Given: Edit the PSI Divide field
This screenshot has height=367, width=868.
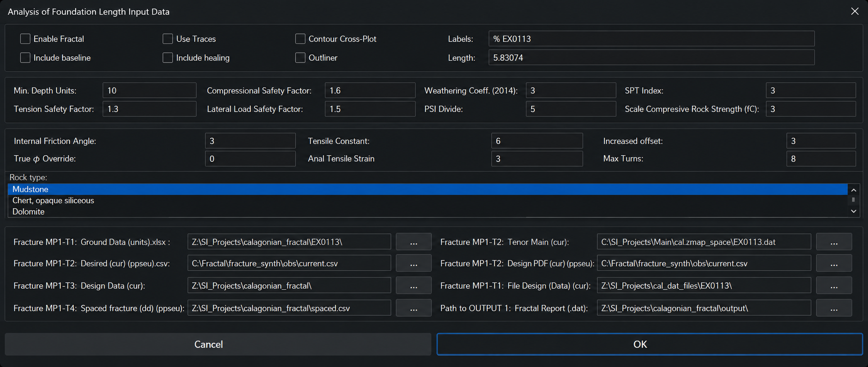Looking at the screenshot, I should pos(571,109).
